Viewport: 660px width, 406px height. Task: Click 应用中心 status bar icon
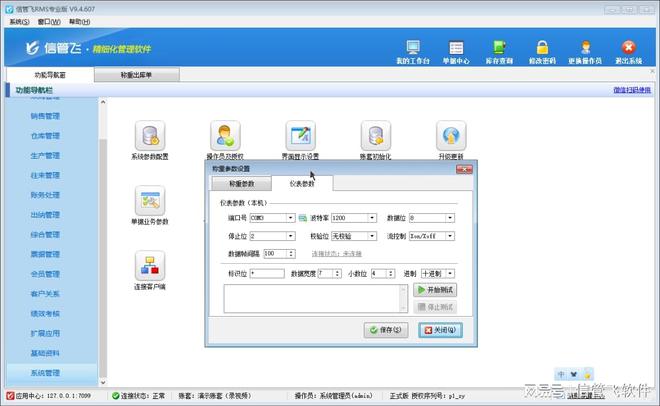click(x=11, y=396)
